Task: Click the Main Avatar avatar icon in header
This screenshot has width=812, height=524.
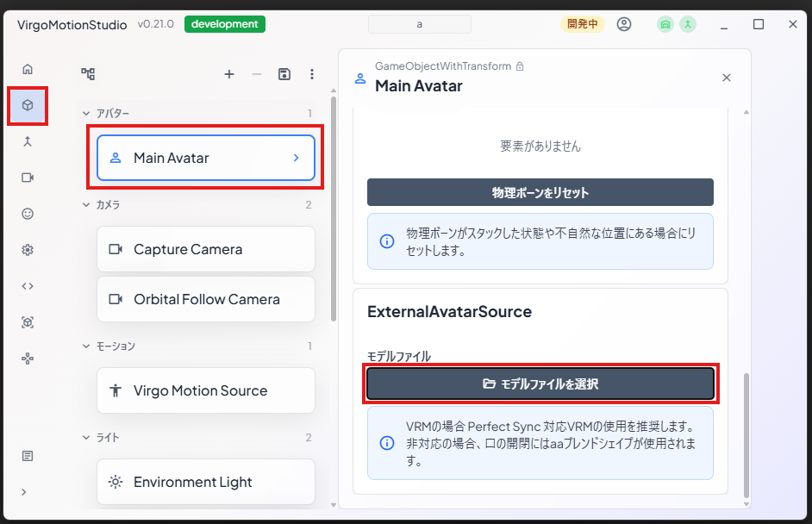Action: (x=360, y=78)
